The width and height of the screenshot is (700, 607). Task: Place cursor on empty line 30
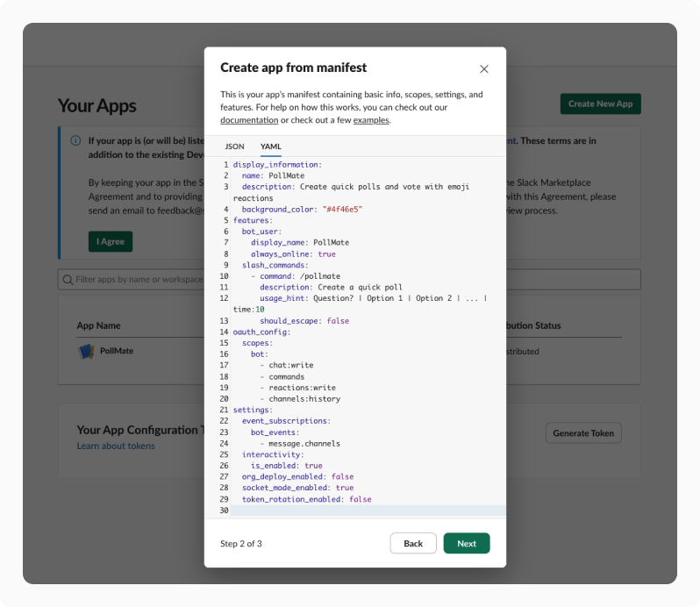tap(368, 511)
